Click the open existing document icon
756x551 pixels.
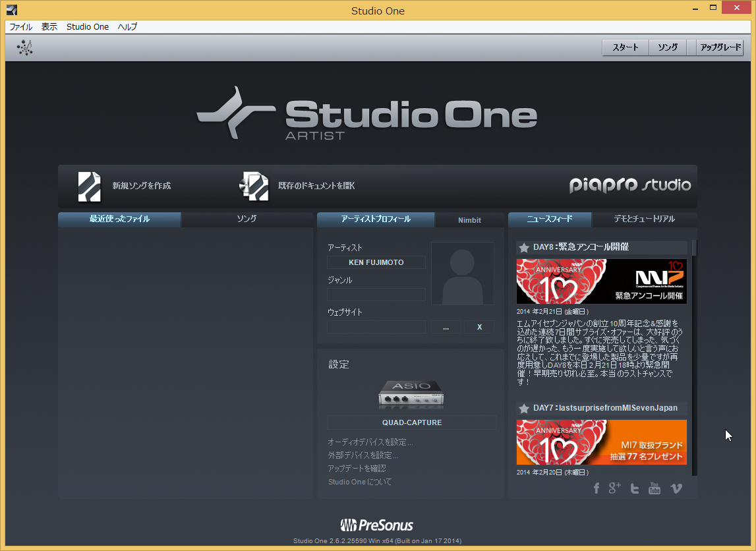[254, 186]
